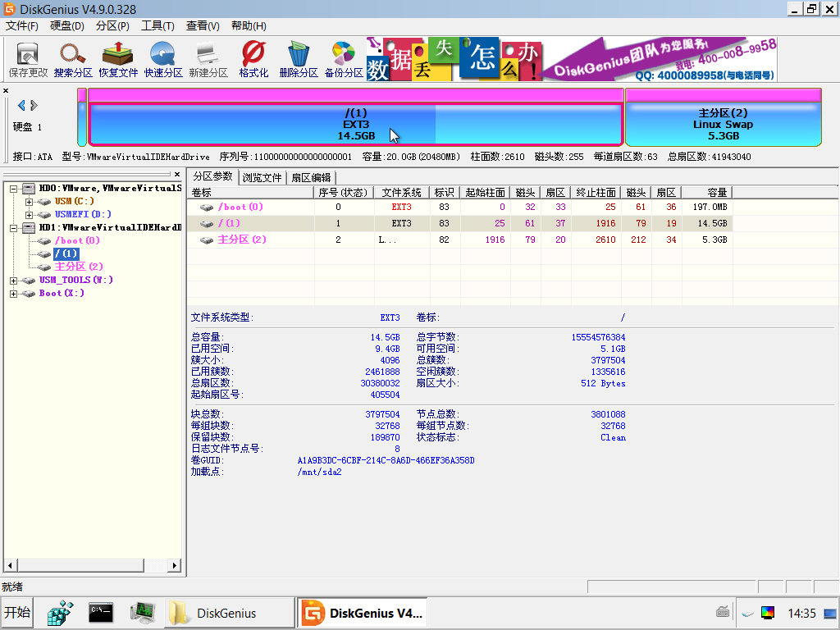Launch the 恢复文件 file recovery tool
840x630 pixels.
tap(118, 59)
